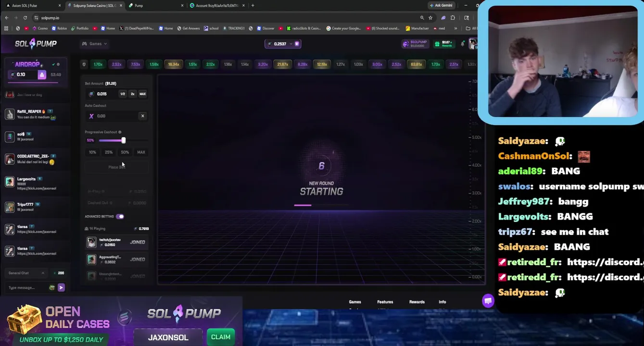644x346 pixels.
Task: Open the 0.2537 balance dropdown
Action: (x=282, y=44)
